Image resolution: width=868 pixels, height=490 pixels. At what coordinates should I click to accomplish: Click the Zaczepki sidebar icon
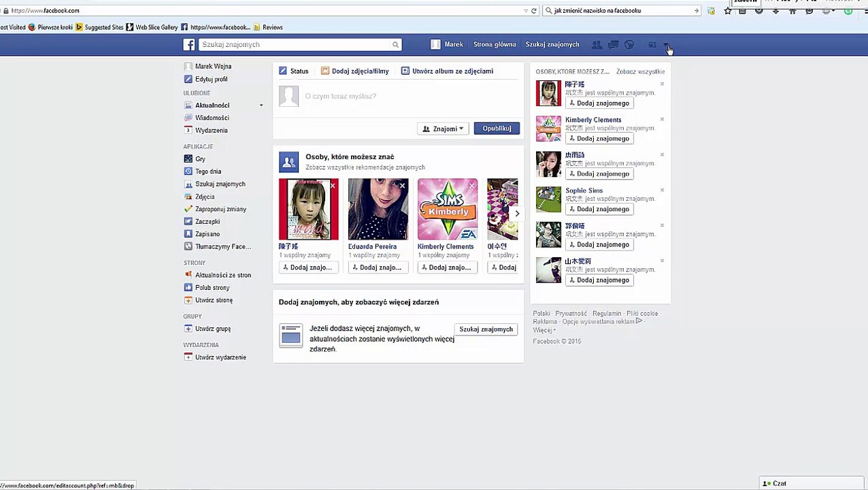188,221
